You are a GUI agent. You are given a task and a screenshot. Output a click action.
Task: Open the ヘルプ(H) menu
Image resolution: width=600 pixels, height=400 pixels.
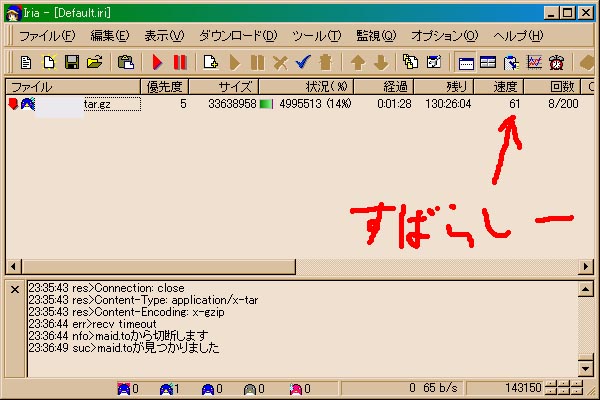(x=518, y=36)
